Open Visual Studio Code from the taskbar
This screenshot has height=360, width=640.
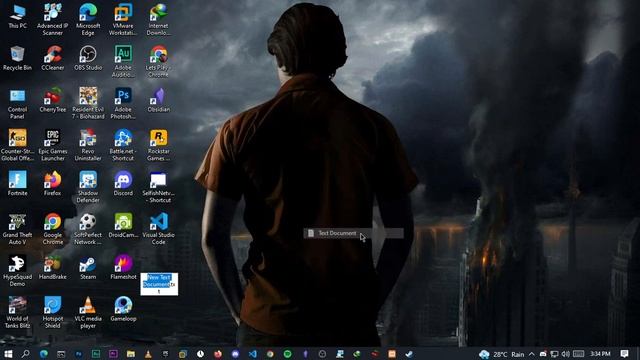click(252, 354)
